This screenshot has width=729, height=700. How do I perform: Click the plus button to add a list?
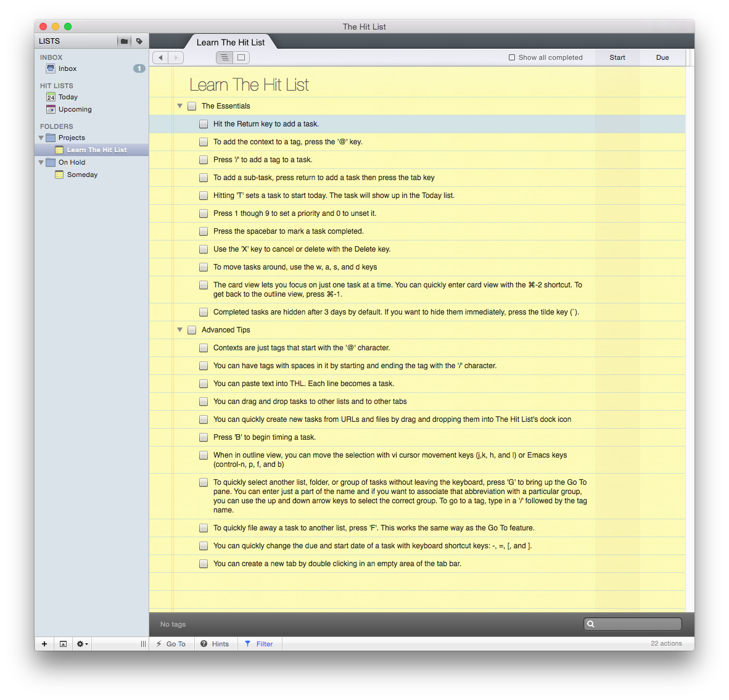[44, 644]
